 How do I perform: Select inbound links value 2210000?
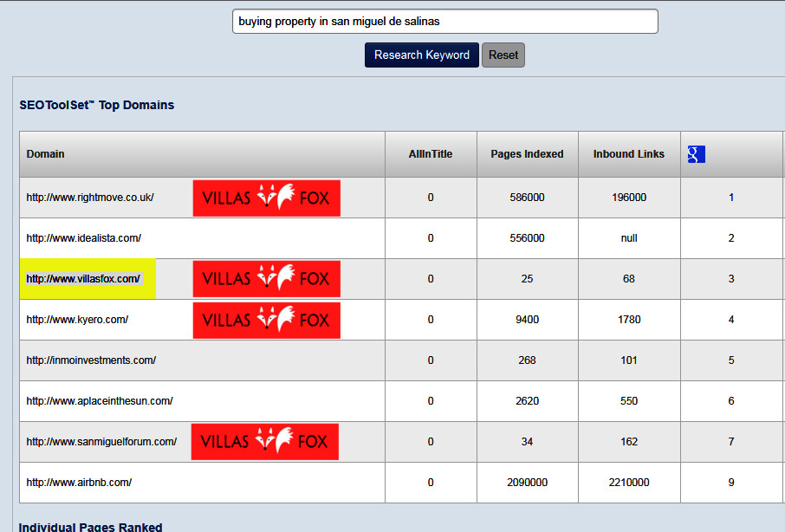[x=629, y=483]
